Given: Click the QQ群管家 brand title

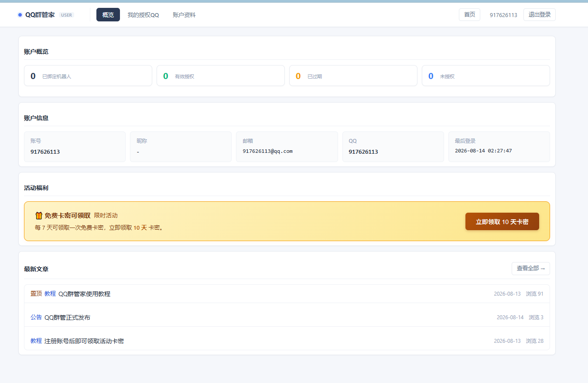Looking at the screenshot, I should coord(40,15).
